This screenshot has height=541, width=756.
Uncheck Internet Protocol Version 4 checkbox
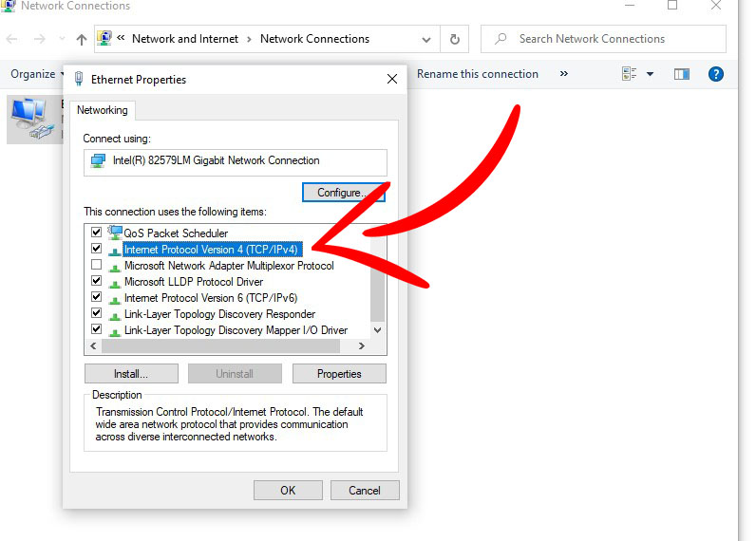pyautogui.click(x=97, y=249)
